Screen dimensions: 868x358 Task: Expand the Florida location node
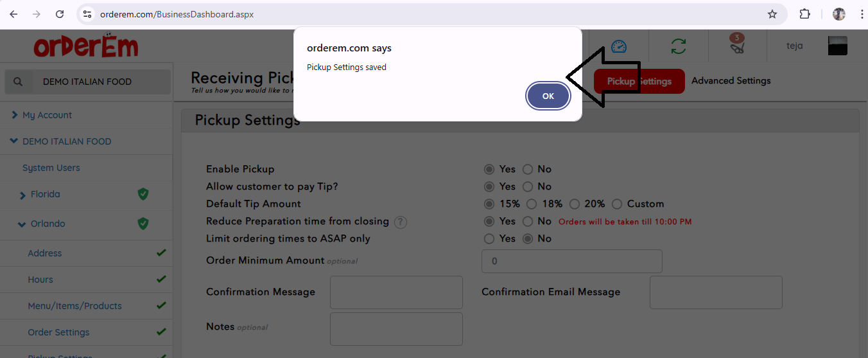pos(23,195)
